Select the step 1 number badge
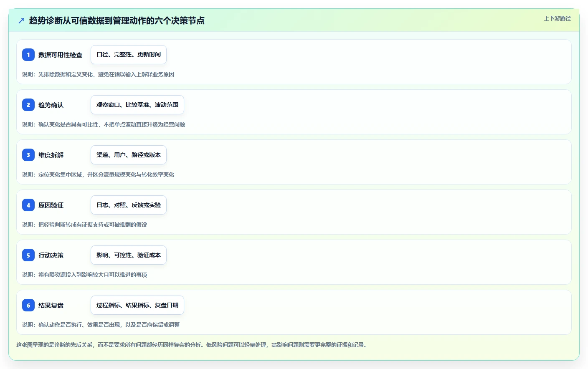Screen dimensions: 588x369 click(28, 55)
